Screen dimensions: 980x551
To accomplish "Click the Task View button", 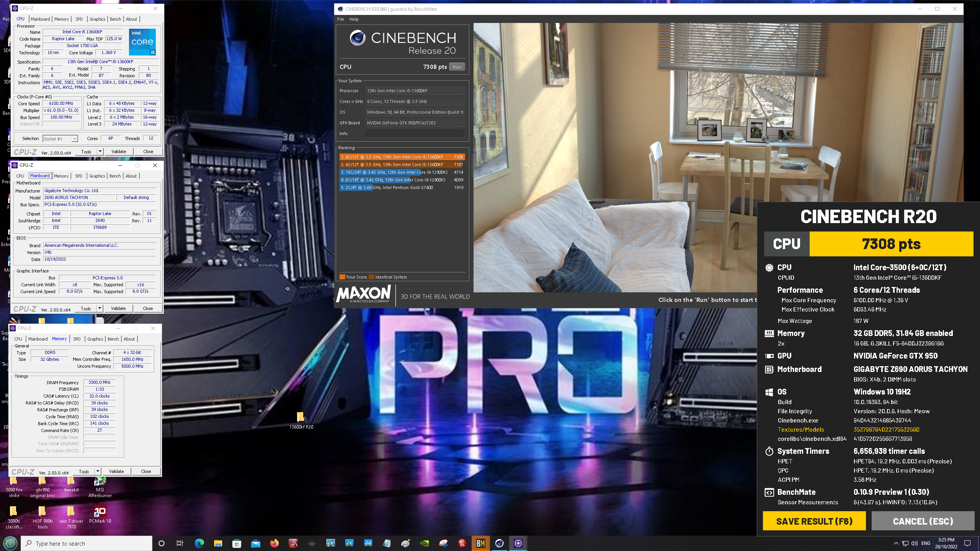I will click(x=180, y=543).
